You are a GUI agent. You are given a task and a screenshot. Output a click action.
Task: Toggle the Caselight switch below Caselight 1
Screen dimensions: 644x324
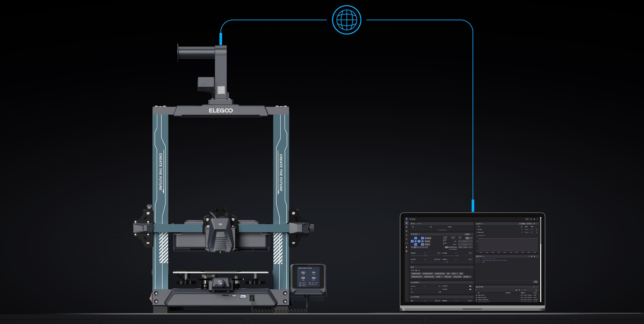coord(471,289)
